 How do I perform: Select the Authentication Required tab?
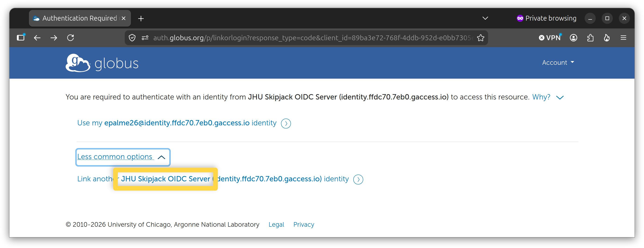(x=80, y=18)
